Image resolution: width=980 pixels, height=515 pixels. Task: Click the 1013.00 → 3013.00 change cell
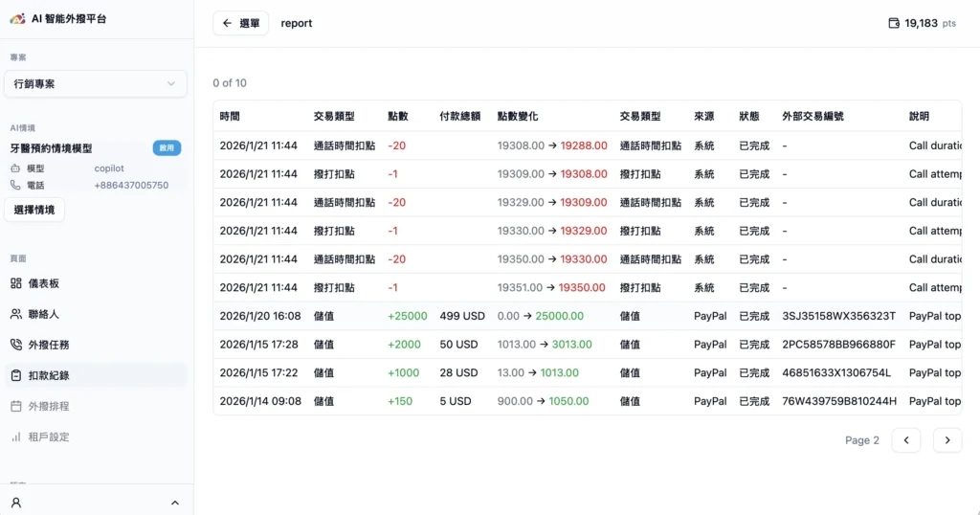[545, 345]
